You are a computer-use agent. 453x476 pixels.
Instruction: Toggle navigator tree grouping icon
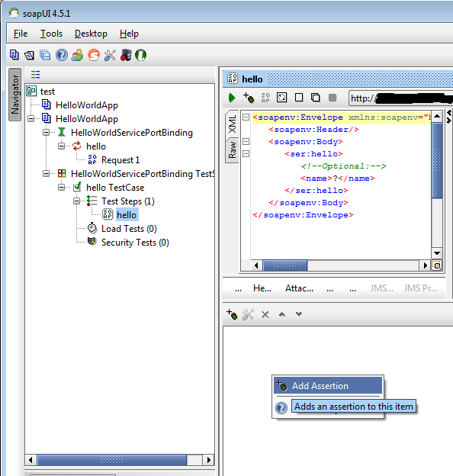pos(36,74)
